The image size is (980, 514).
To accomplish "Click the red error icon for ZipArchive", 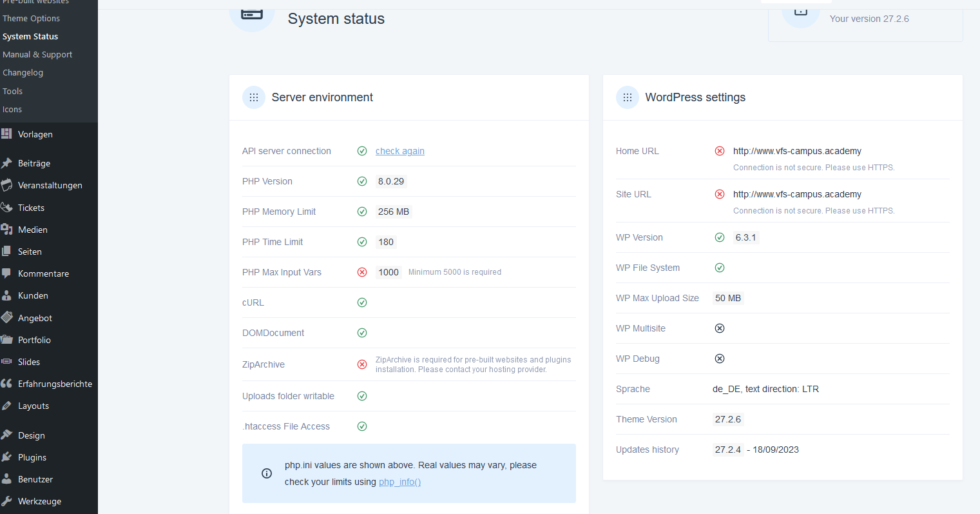I will click(362, 364).
